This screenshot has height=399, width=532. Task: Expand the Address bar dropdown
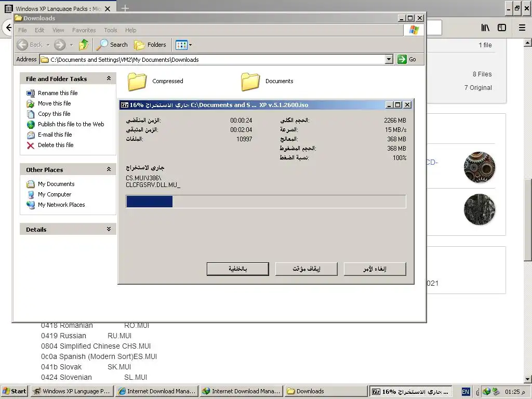point(389,59)
